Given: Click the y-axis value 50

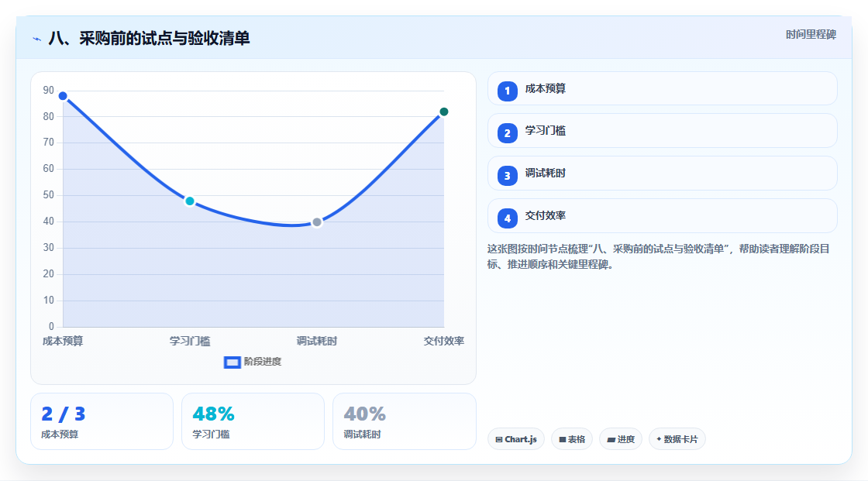Looking at the screenshot, I should [49, 195].
